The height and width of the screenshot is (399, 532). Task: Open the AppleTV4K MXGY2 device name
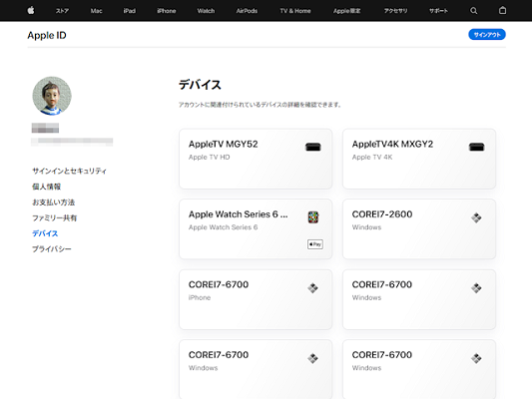click(392, 144)
